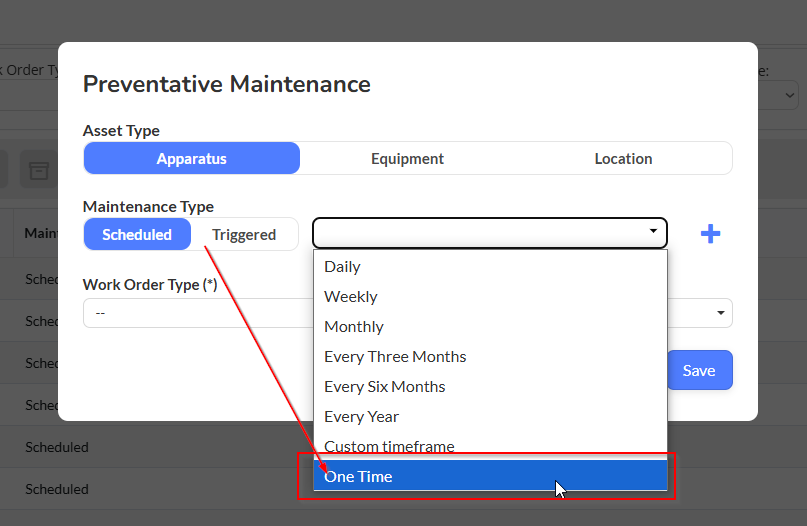Choose Triggered maintenance type
The image size is (807, 526).
244,235
